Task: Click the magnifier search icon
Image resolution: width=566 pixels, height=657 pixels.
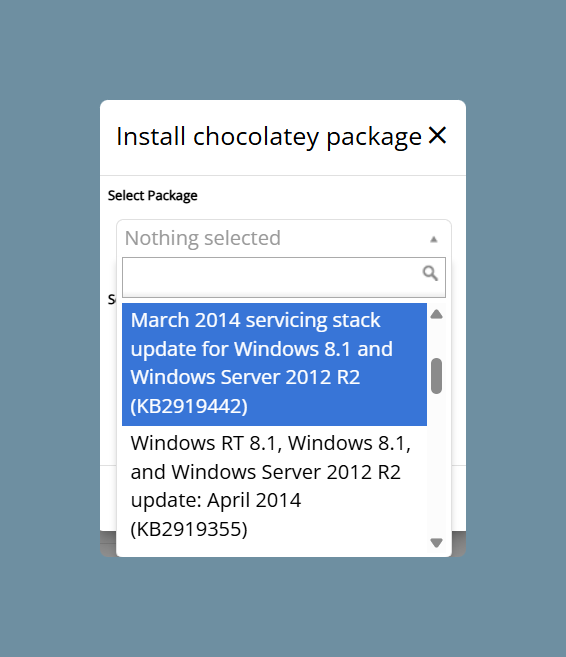Action: click(430, 273)
